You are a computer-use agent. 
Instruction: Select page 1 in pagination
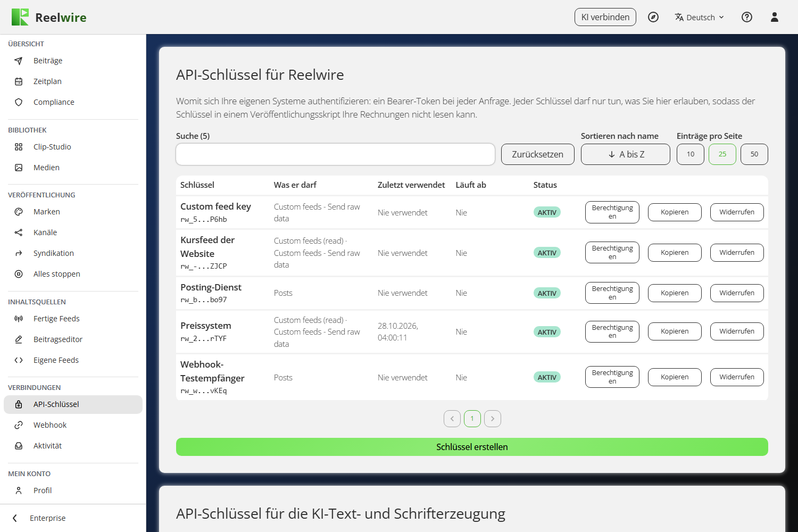[472, 419]
